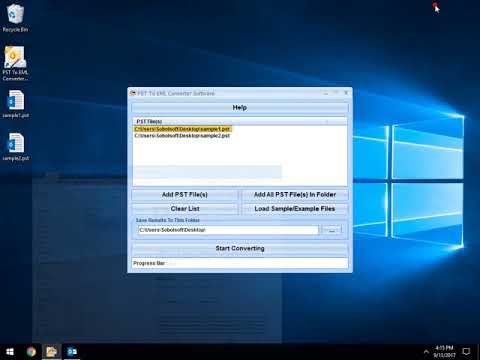Minimize the PST To EML Converter window
This screenshot has height=360, width=480.
[326, 93]
